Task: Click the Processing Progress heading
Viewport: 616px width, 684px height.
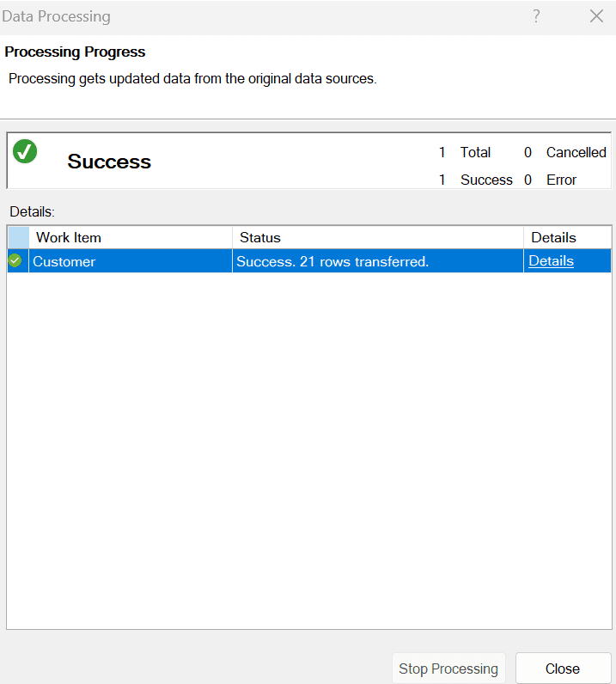Action: (x=75, y=52)
